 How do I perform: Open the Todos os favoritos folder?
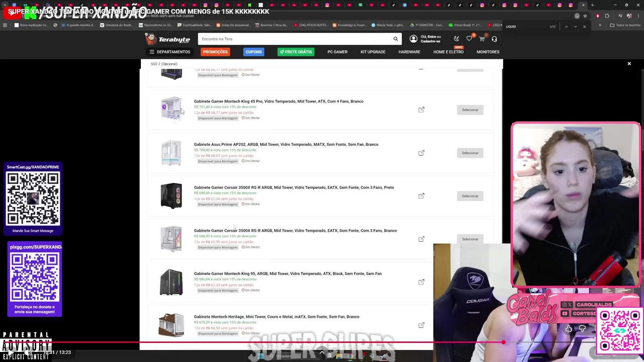coord(624,25)
